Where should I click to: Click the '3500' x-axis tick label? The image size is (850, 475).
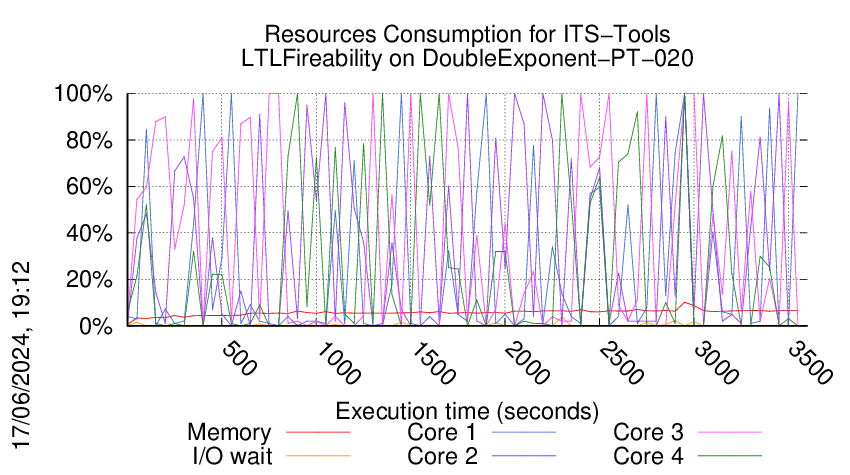click(810, 363)
